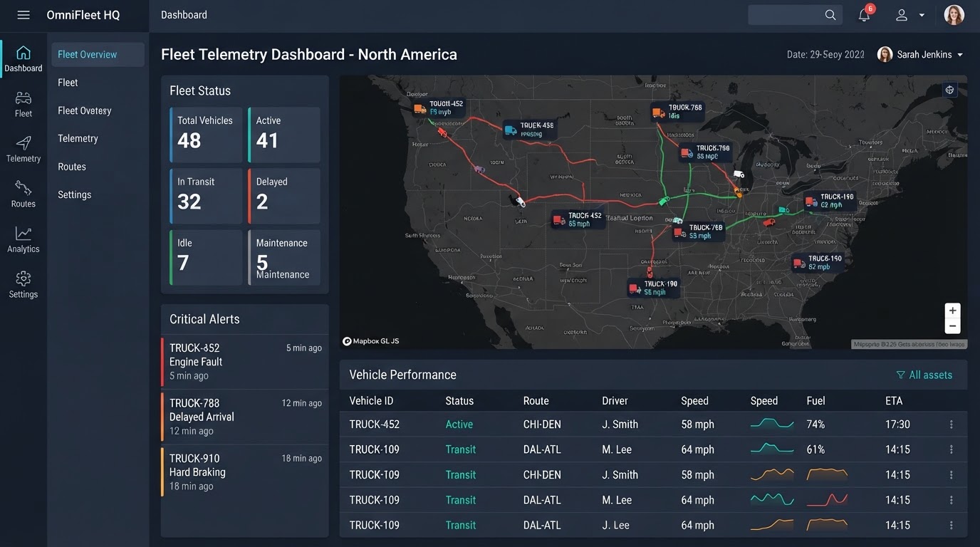This screenshot has width=980, height=547.
Task: Open Telemetry via the paper-plane sidebar icon
Action: point(24,149)
